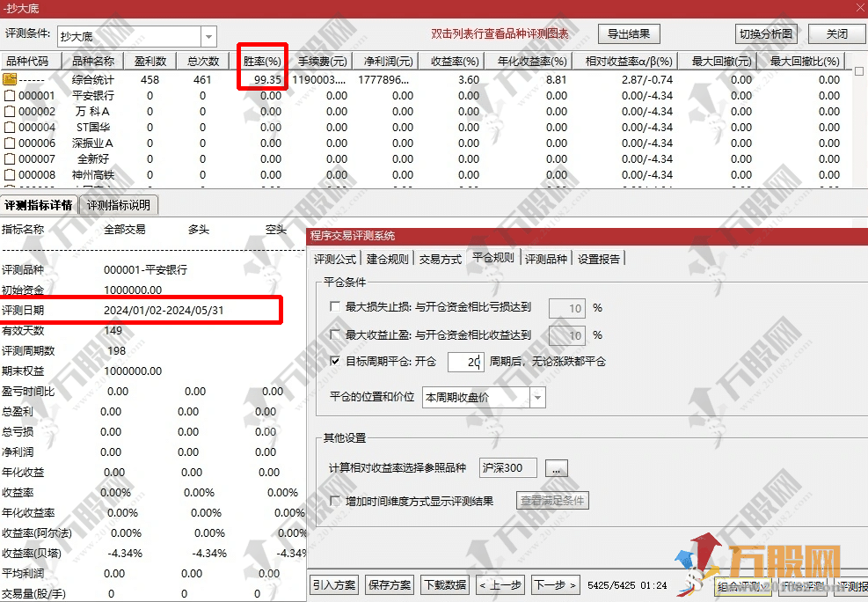The image size is (868, 602).
Task: Enable 最大损失止损 stop-loss checkbox
Action: coord(335,306)
